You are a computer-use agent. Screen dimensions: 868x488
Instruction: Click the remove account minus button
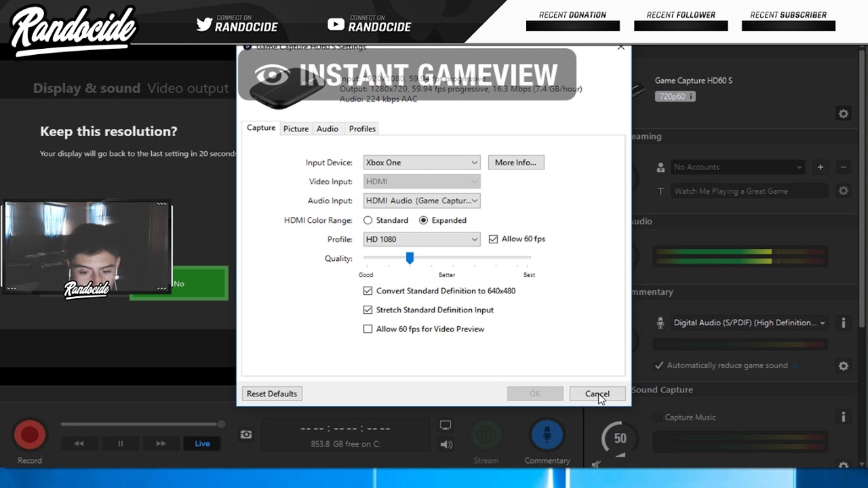click(844, 167)
